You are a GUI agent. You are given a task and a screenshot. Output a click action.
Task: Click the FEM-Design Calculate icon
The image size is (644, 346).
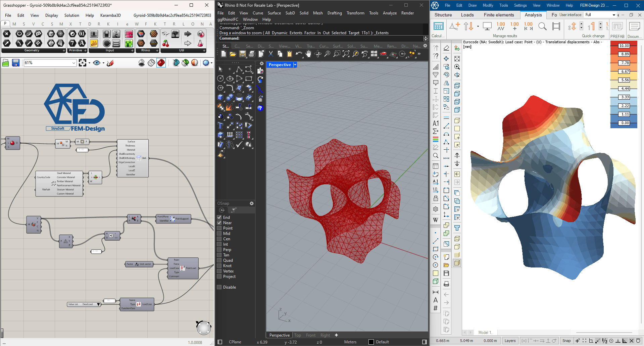point(438,27)
